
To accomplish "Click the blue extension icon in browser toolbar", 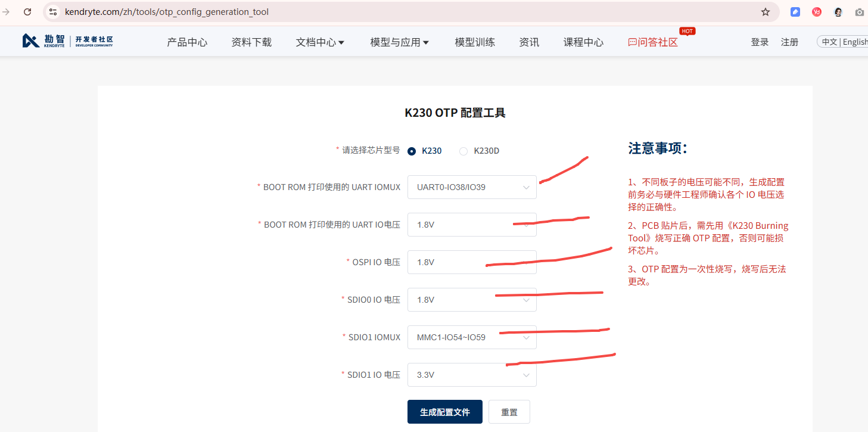I will point(795,12).
